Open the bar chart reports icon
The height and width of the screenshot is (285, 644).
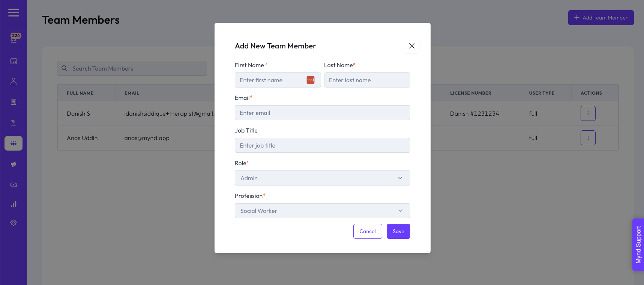point(14,204)
